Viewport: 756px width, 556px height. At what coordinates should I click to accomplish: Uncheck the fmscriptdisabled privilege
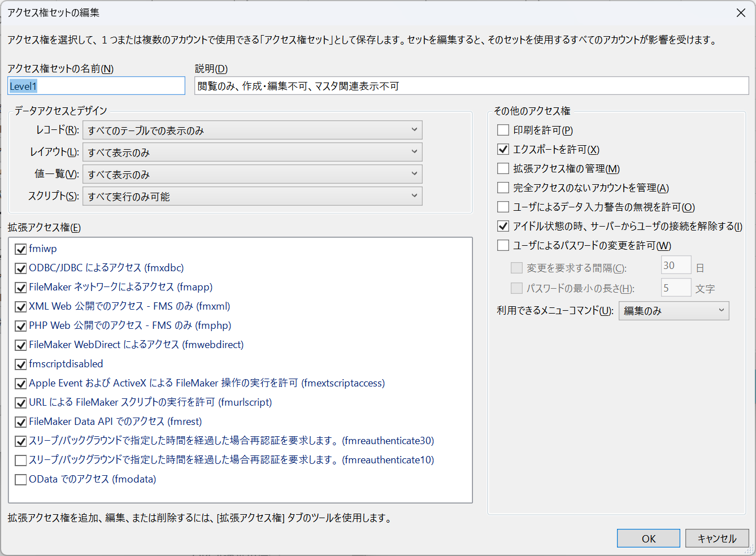tap(21, 364)
